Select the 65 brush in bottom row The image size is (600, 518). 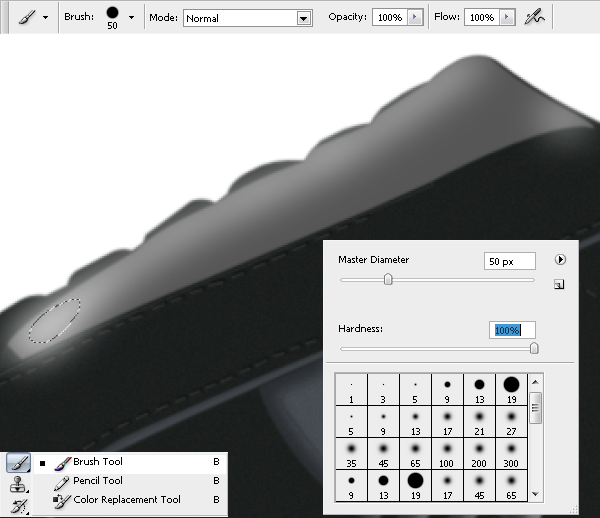512,486
